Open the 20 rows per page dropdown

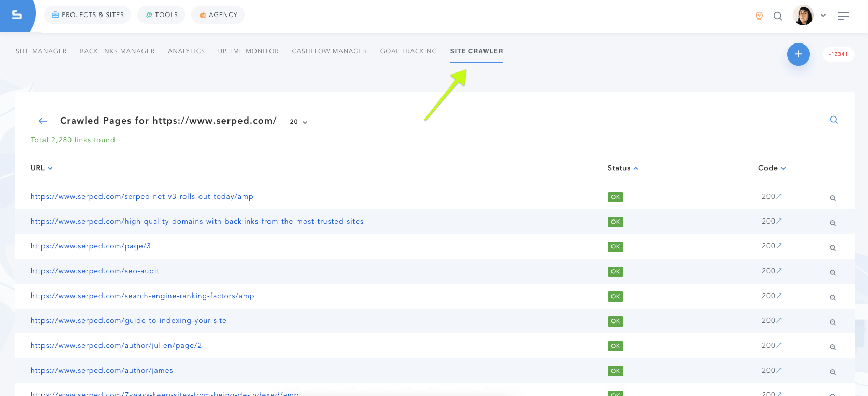pyautogui.click(x=300, y=122)
